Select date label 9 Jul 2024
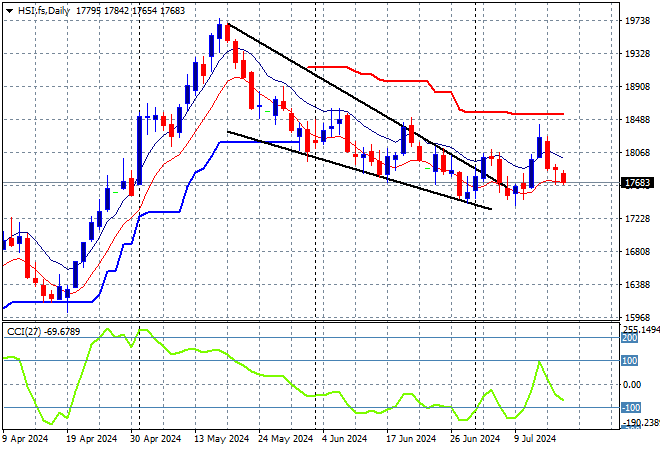660x450 pixels. point(535,439)
